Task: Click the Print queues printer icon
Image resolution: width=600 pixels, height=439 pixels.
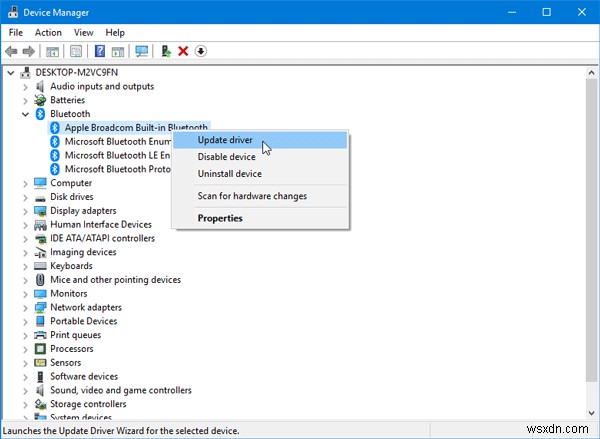Action: coord(40,335)
